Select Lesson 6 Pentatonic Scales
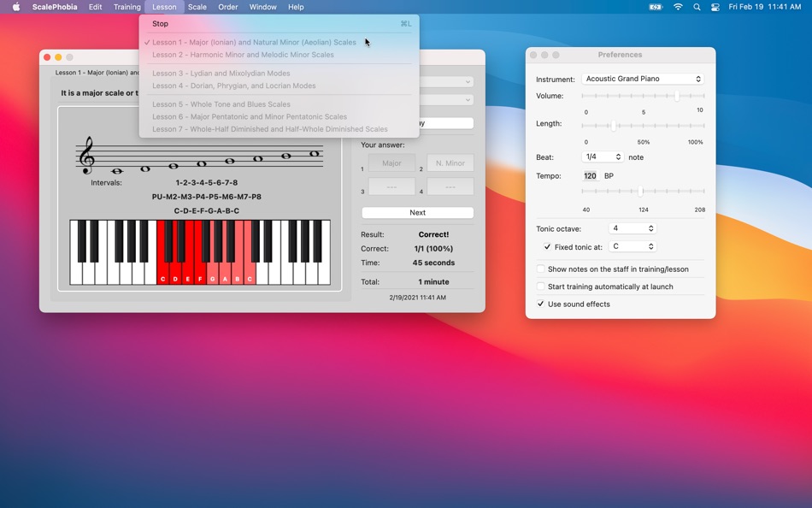Screen dimensions: 812x508 pos(279,116)
